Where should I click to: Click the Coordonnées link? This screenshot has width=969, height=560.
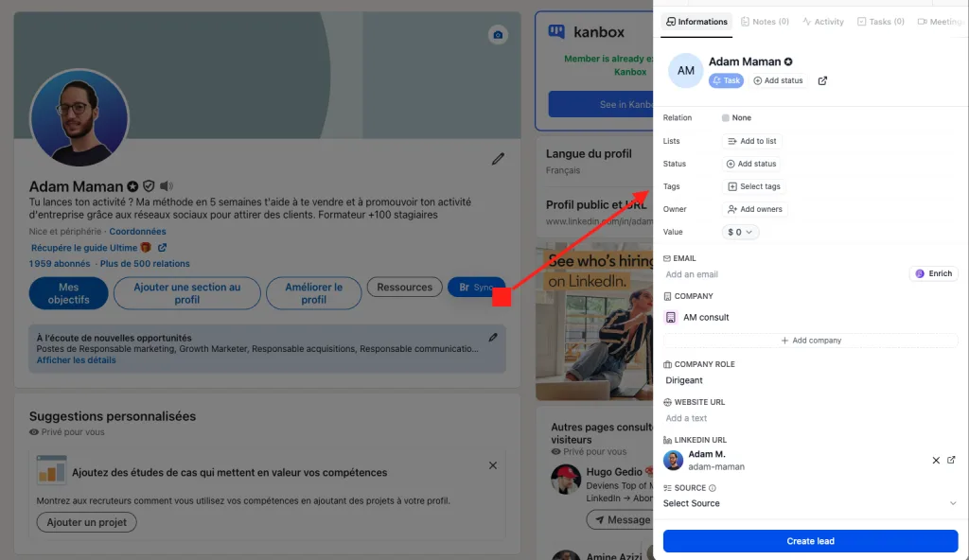[137, 232]
